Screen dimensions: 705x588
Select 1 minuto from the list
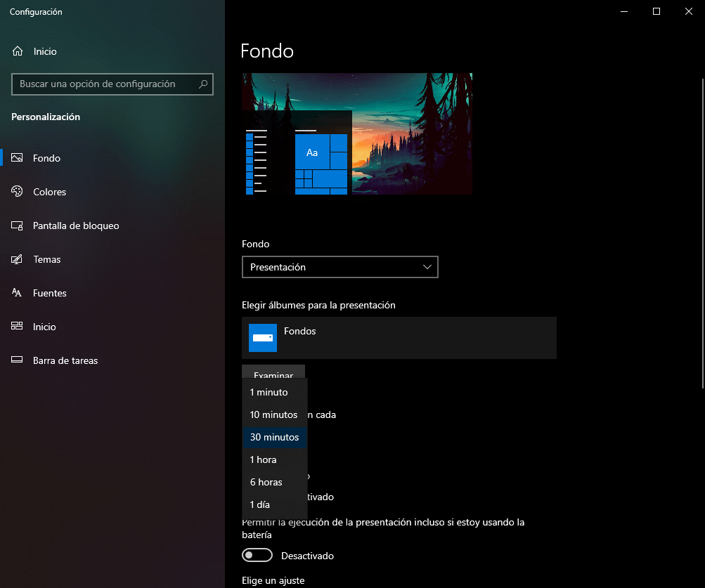(269, 392)
